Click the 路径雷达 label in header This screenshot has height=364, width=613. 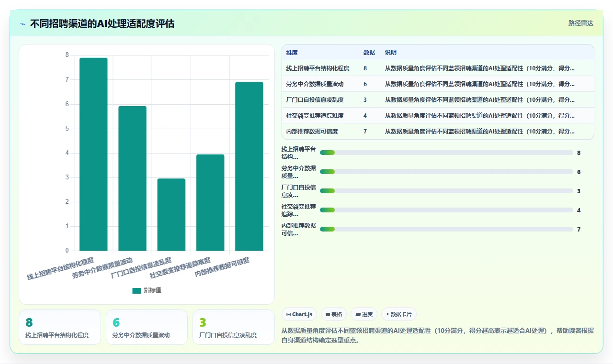[x=580, y=23]
